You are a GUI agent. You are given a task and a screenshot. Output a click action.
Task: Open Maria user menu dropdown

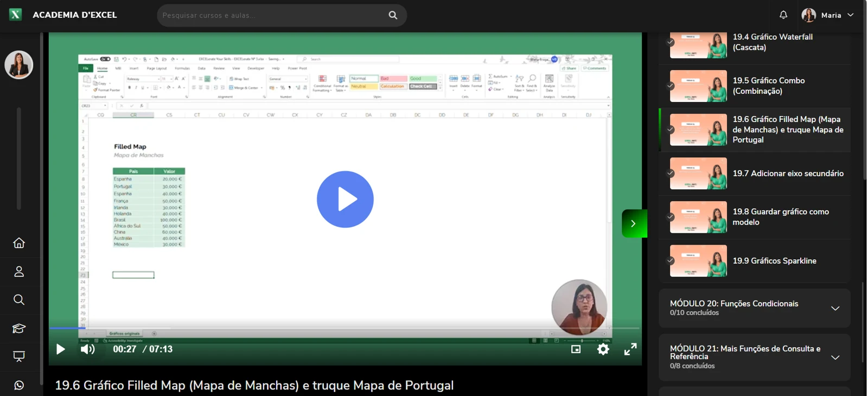click(x=828, y=15)
